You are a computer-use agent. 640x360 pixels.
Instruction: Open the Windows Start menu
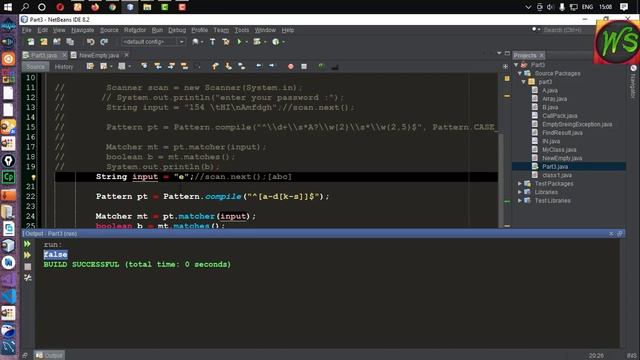8,7
